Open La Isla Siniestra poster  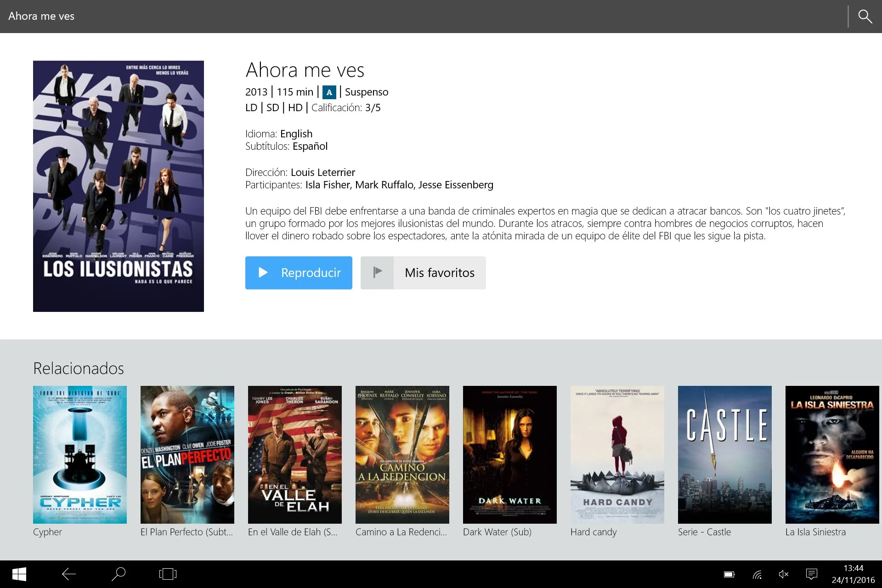tap(832, 454)
